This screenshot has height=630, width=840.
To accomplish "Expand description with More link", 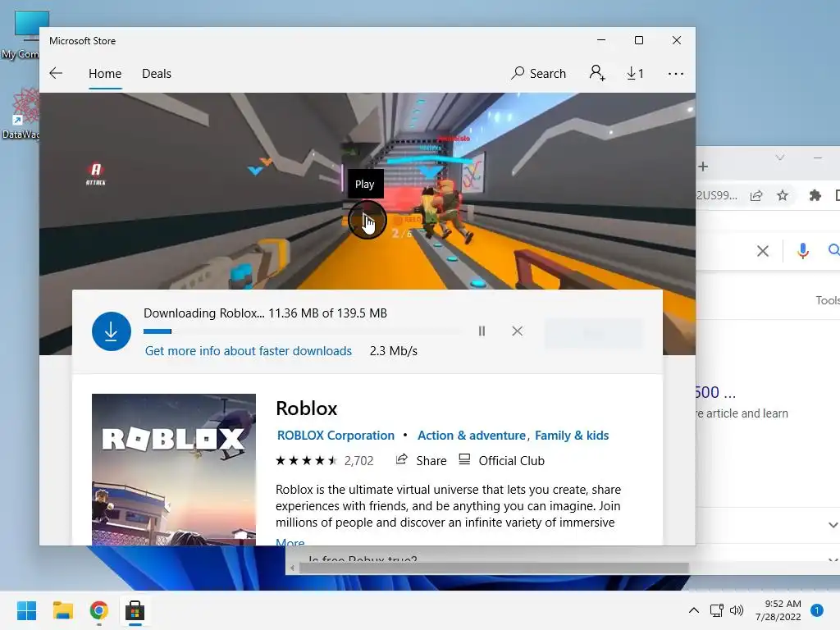I will pyautogui.click(x=290, y=541).
